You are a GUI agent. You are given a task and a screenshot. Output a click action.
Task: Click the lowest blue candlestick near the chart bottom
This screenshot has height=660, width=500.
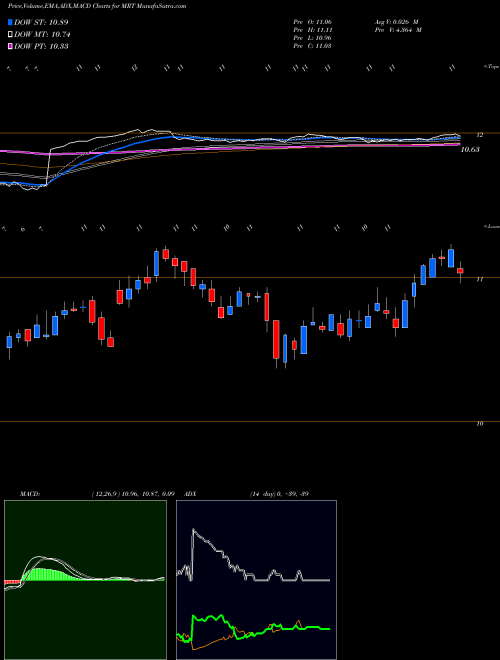point(285,349)
